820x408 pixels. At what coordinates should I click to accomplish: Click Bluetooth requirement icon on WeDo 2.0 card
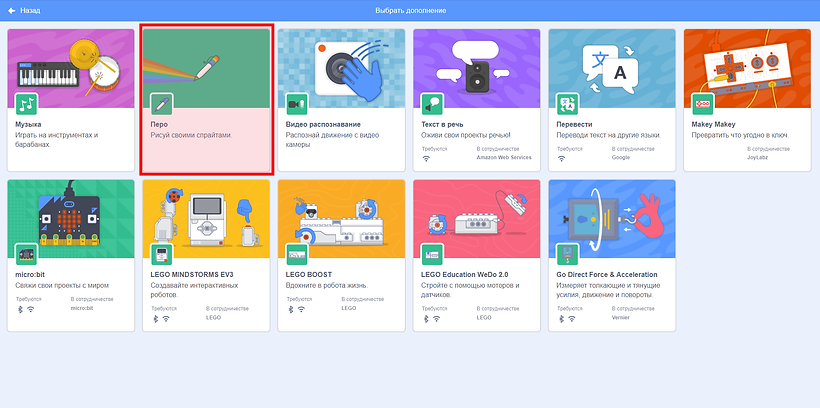click(427, 319)
